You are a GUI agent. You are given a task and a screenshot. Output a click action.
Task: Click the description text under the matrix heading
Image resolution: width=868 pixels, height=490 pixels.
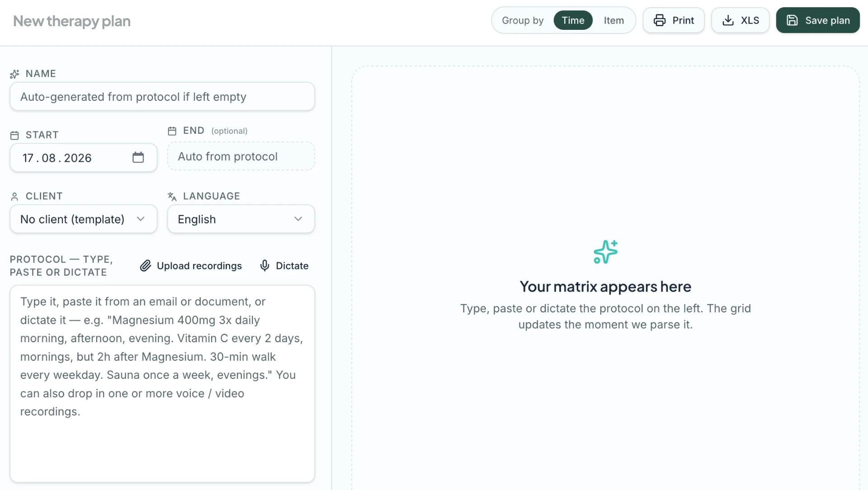coord(605,316)
